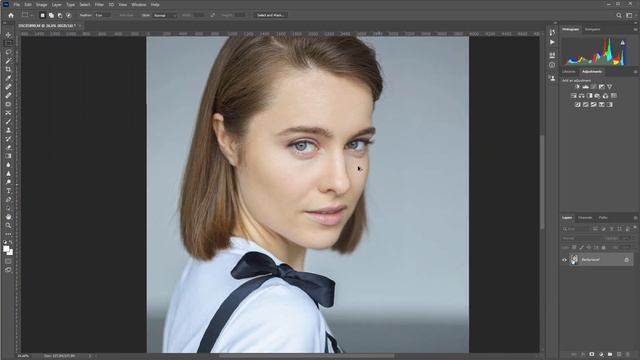Viewport: 640px width, 360px height.
Task: Open the layer blend mode dropdown
Action: [x=581, y=238]
